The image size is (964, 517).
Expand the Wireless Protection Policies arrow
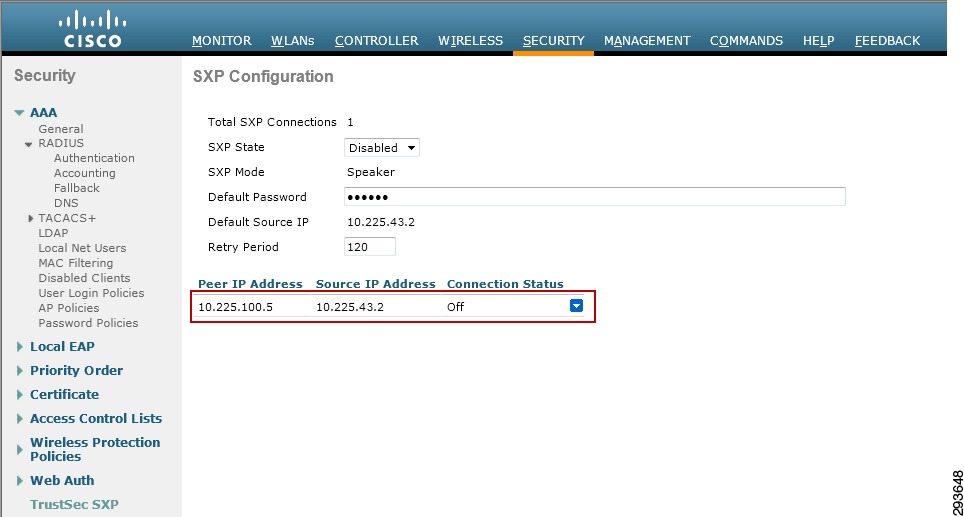click(20, 450)
